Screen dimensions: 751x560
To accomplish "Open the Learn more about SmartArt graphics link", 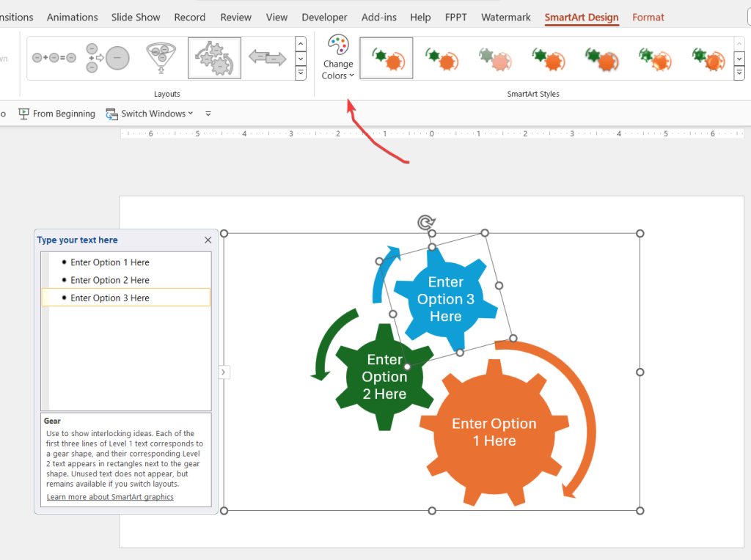I will [109, 496].
